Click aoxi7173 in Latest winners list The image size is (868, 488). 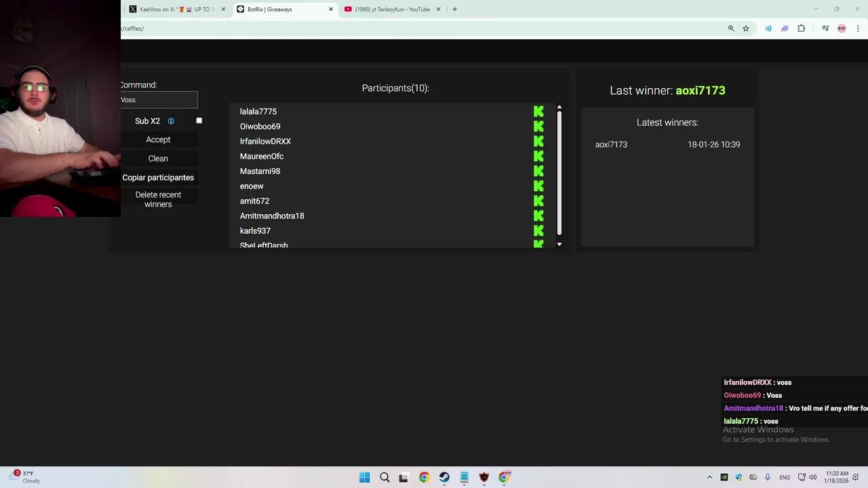(x=611, y=144)
